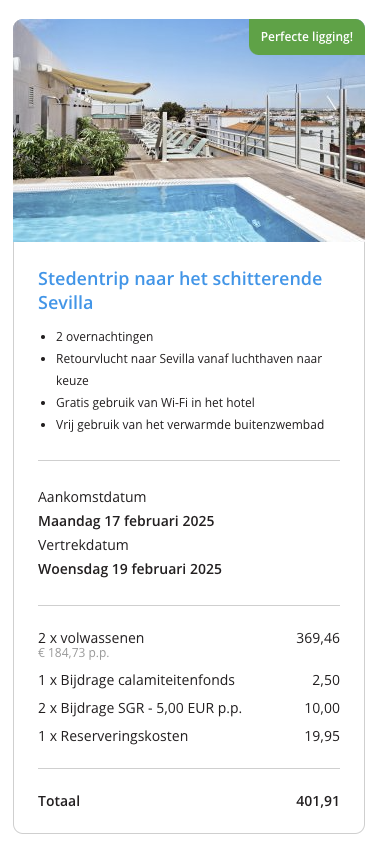Select the Gratis gebruik van Wi-Fi line

tap(155, 403)
